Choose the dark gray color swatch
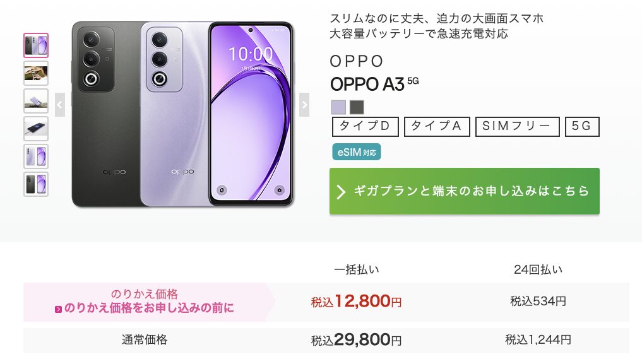The image size is (642, 364). (x=357, y=107)
